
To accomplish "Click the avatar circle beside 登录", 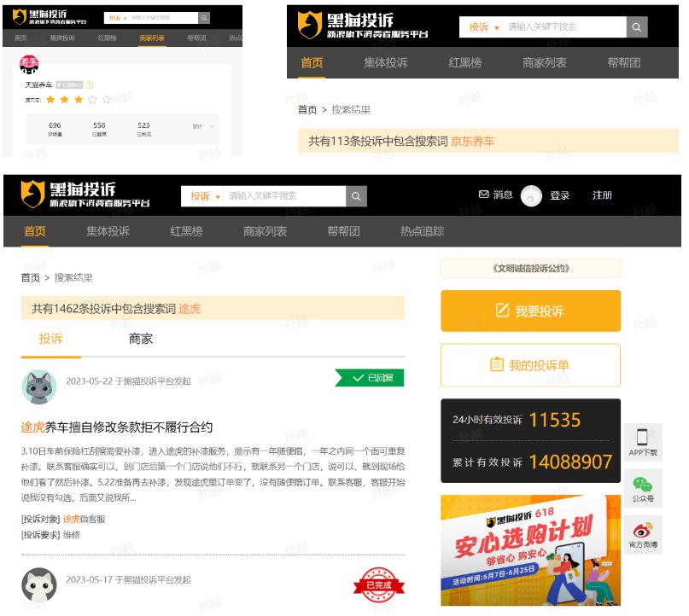I will (x=530, y=195).
